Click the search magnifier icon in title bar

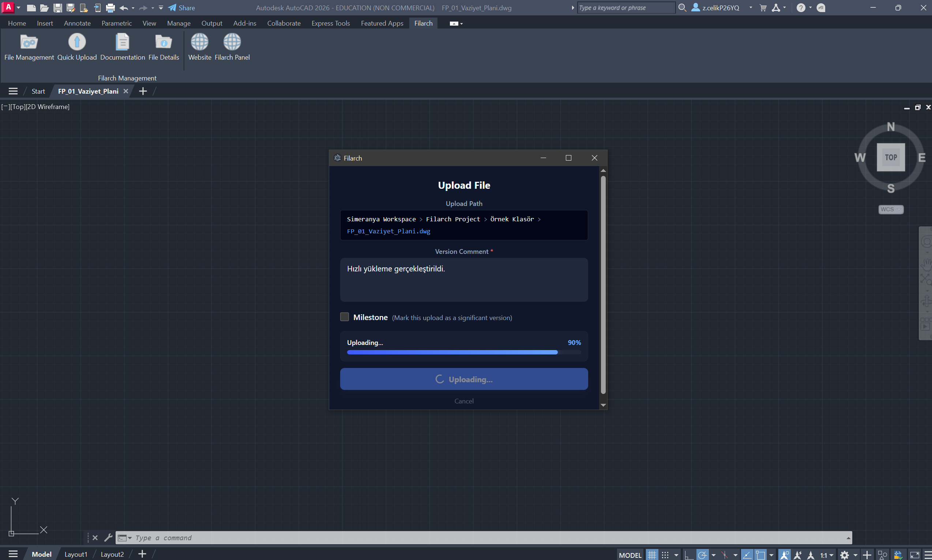click(x=682, y=8)
